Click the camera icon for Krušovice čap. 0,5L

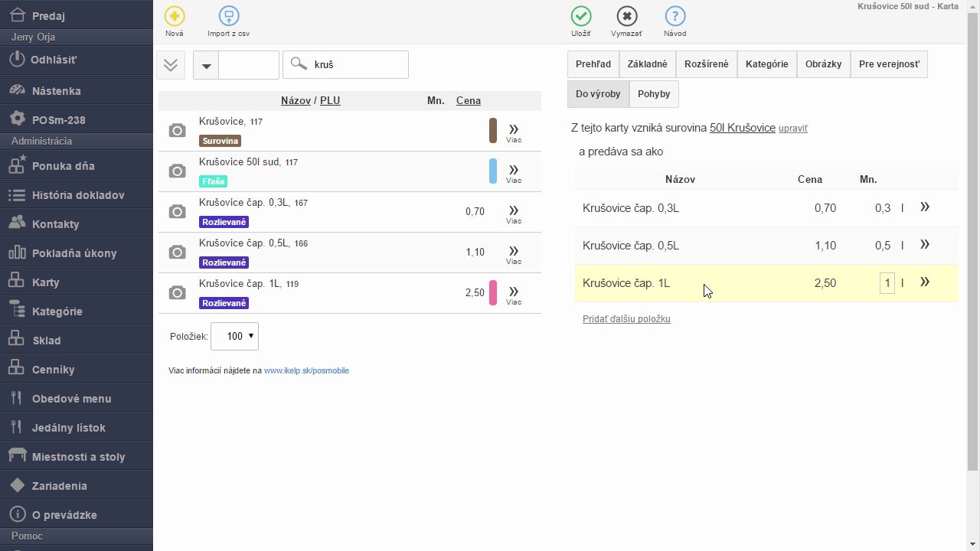177,253
